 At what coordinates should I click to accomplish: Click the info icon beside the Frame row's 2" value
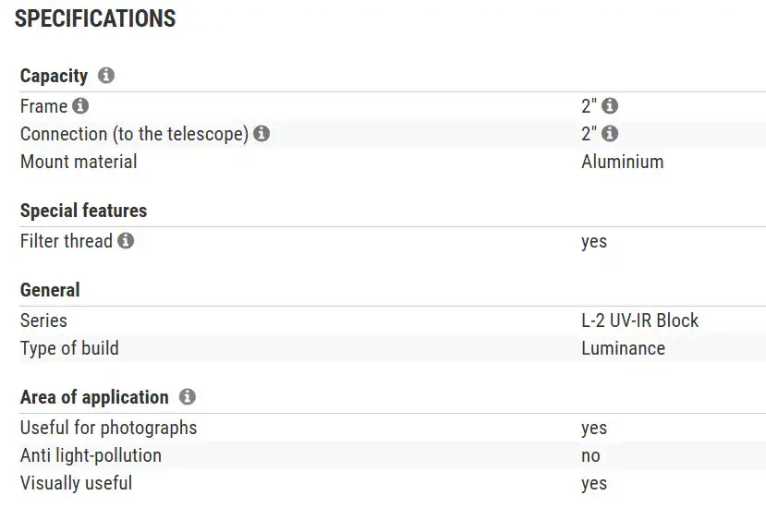pos(610,106)
